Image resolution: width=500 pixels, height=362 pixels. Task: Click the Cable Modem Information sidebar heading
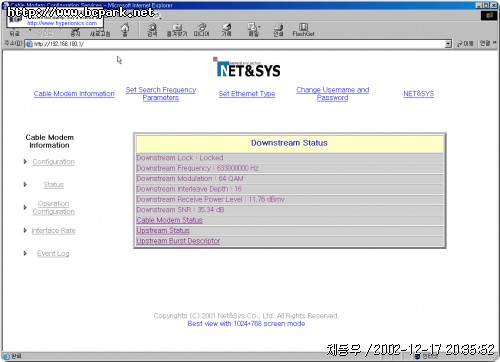coord(49,141)
